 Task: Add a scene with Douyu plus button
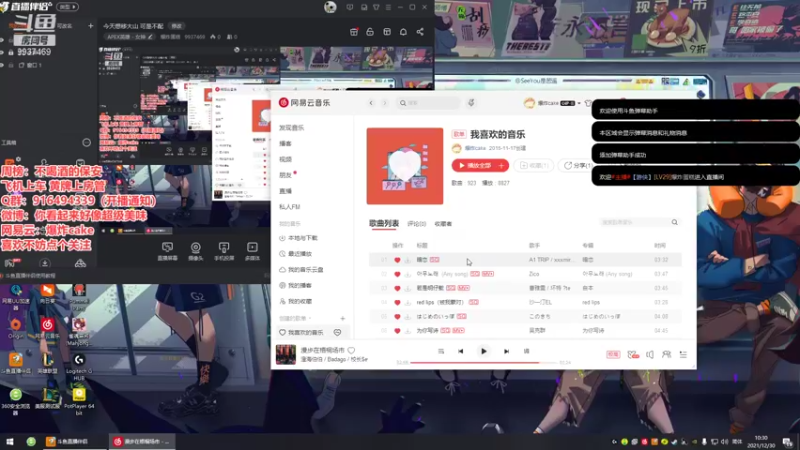point(90,26)
